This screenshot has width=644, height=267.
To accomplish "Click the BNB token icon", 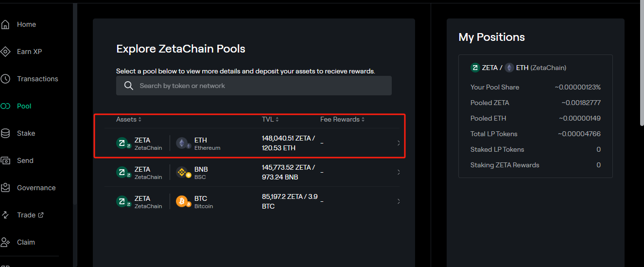I will pyautogui.click(x=182, y=172).
